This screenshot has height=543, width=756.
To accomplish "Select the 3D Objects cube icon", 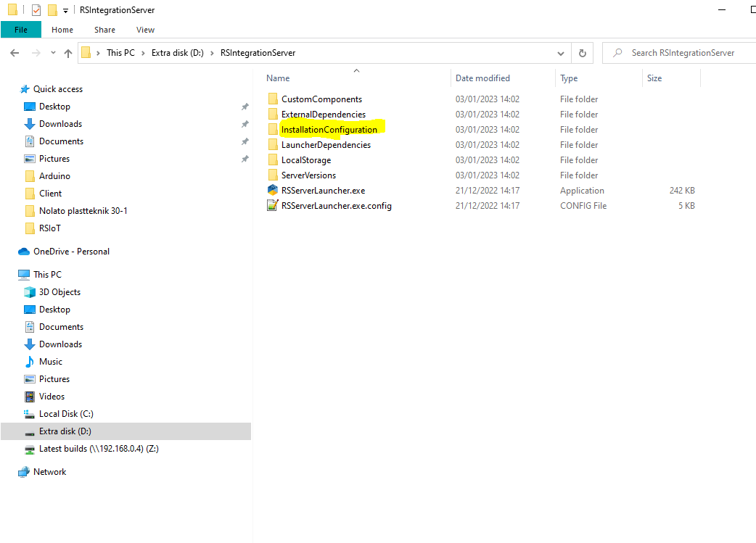I will (x=30, y=292).
